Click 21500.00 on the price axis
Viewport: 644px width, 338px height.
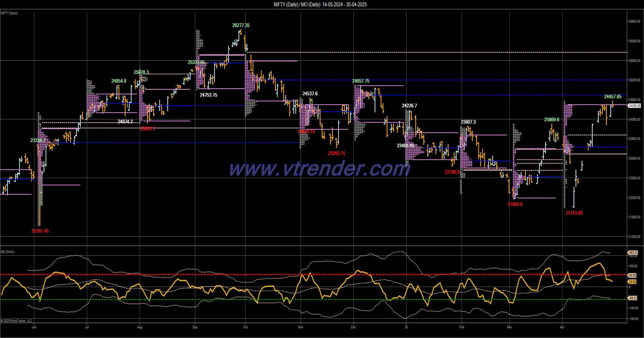[x=634, y=217]
